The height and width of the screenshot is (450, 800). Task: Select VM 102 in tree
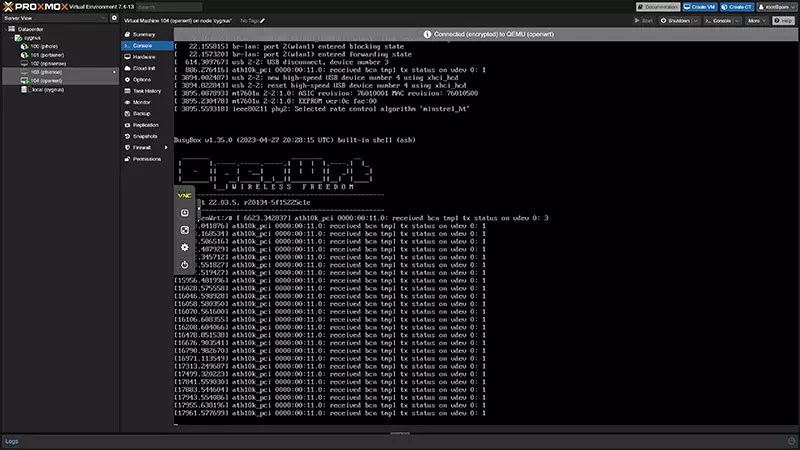[x=45, y=63]
